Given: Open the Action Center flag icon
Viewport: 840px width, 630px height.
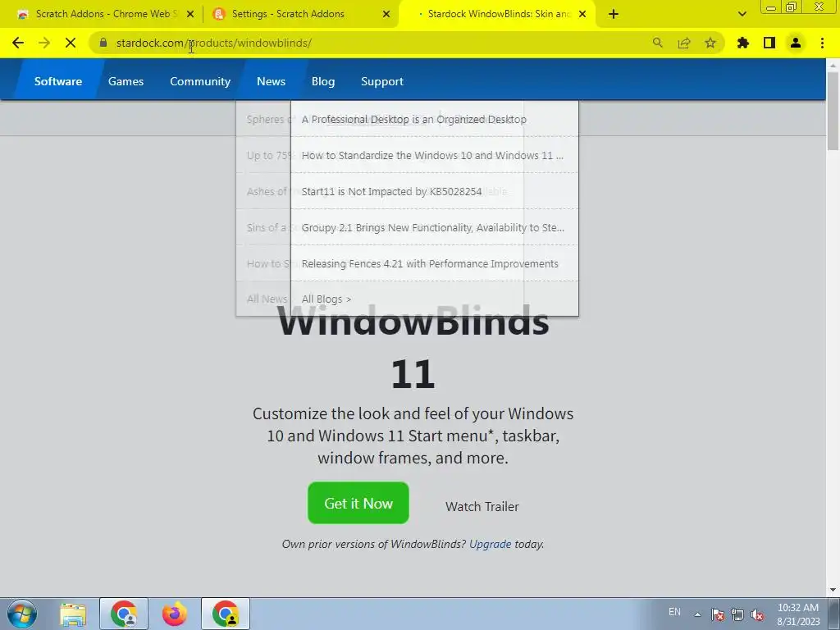Looking at the screenshot, I should click(718, 614).
